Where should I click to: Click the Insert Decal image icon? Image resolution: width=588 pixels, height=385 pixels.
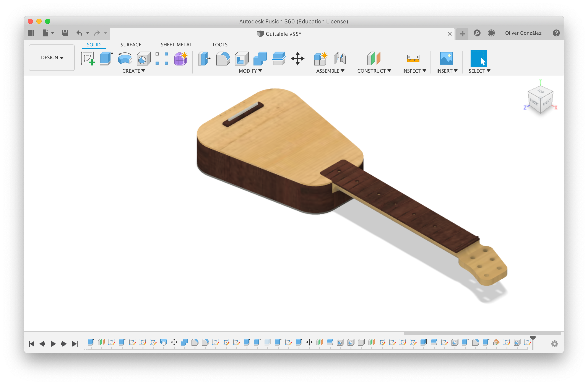pos(446,58)
